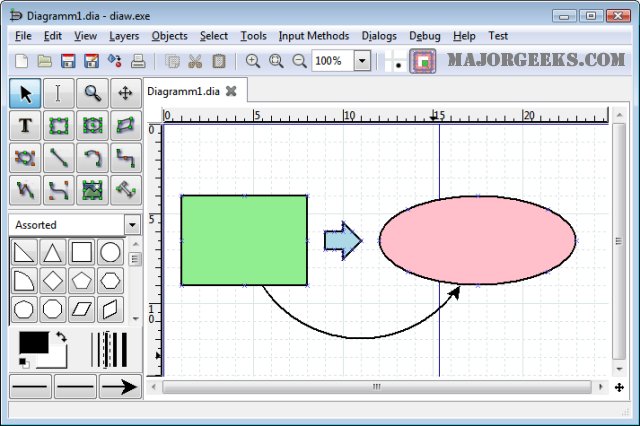The width and height of the screenshot is (640, 426).
Task: Open the Help menu
Action: tap(464, 36)
